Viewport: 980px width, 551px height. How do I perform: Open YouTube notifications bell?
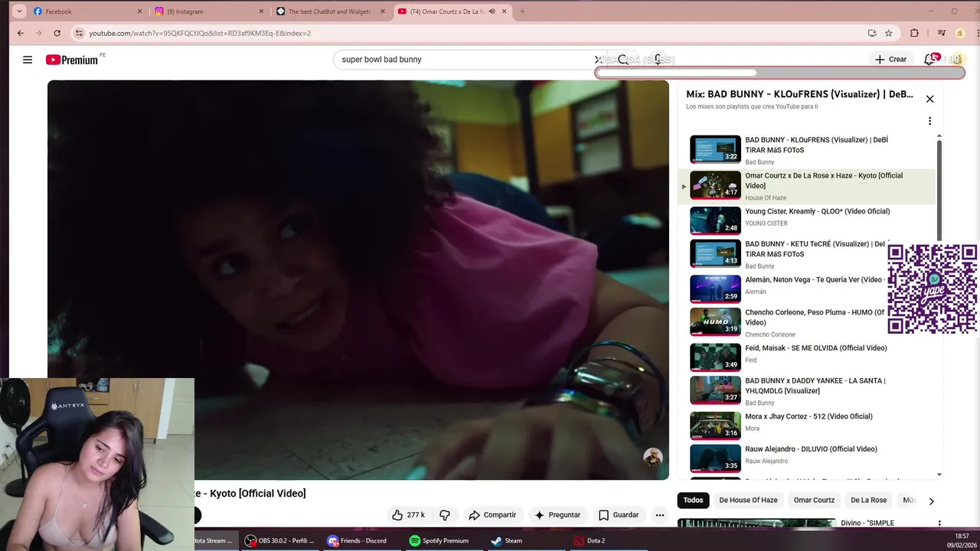tap(929, 60)
